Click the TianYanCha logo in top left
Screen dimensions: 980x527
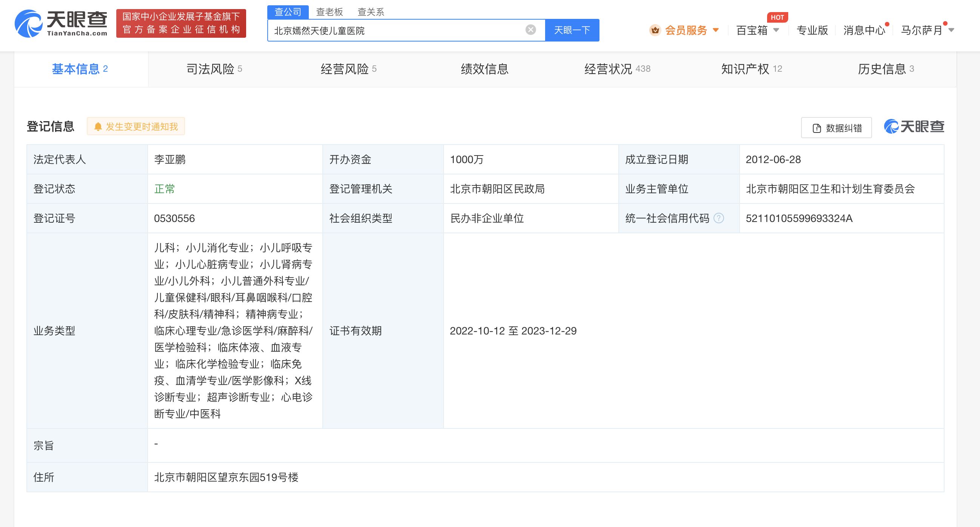coord(61,23)
